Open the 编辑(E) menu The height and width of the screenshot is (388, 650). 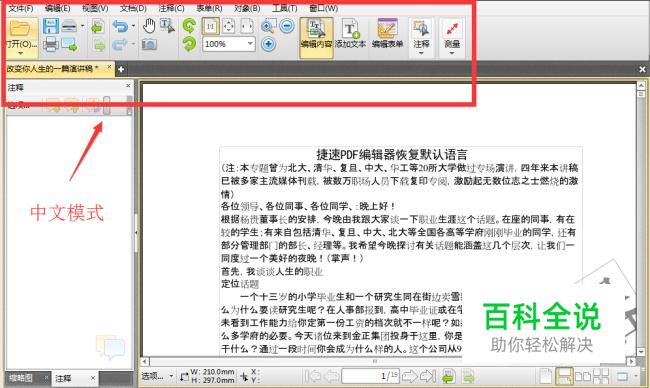[x=58, y=8]
